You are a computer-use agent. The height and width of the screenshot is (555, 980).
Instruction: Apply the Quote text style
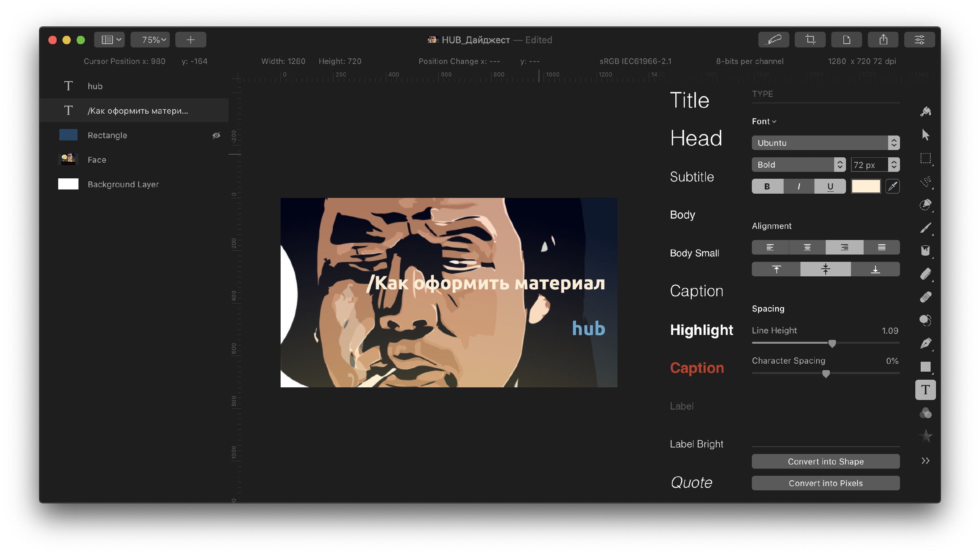691,482
